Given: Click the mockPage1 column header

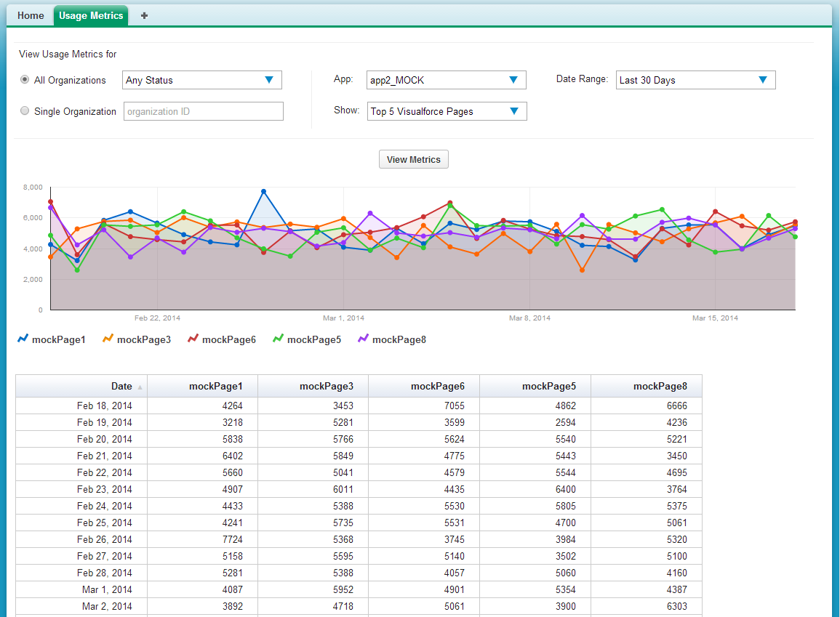Looking at the screenshot, I should click(x=202, y=387).
